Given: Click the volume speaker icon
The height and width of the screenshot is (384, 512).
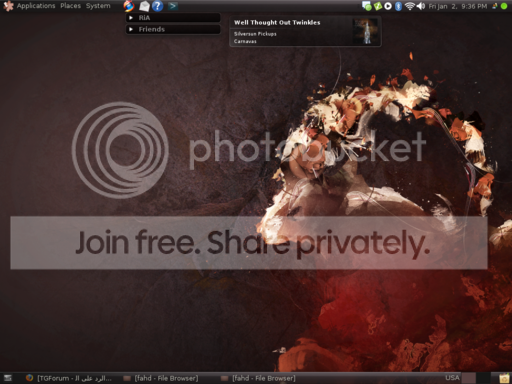Looking at the screenshot, I should coord(421,6).
